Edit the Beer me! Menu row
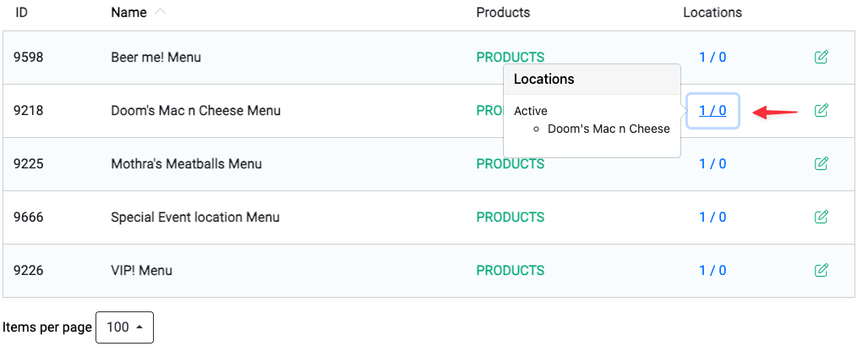 tap(822, 57)
